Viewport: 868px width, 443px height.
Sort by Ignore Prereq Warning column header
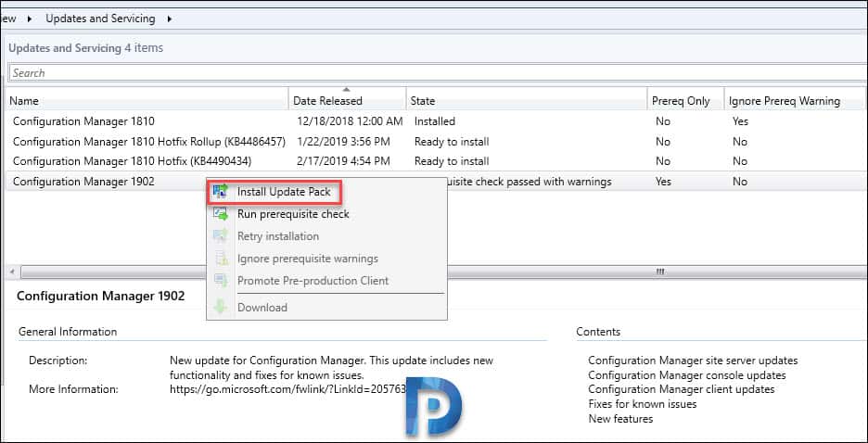[x=795, y=101]
